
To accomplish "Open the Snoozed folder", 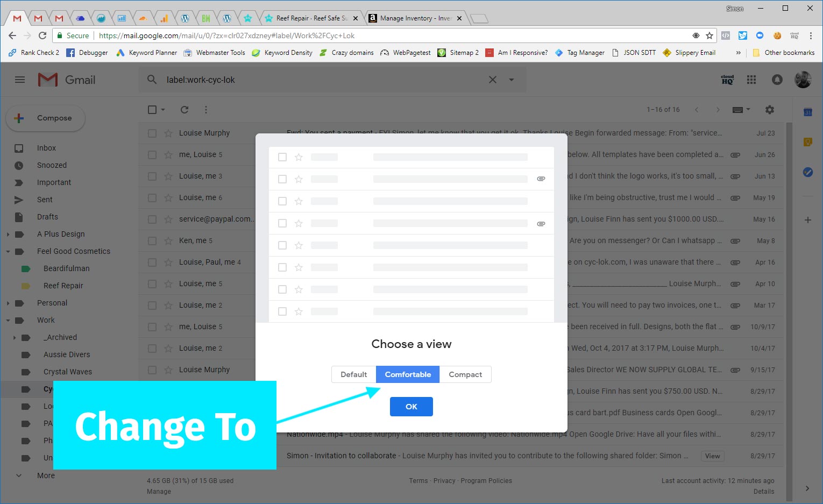I will (52, 165).
